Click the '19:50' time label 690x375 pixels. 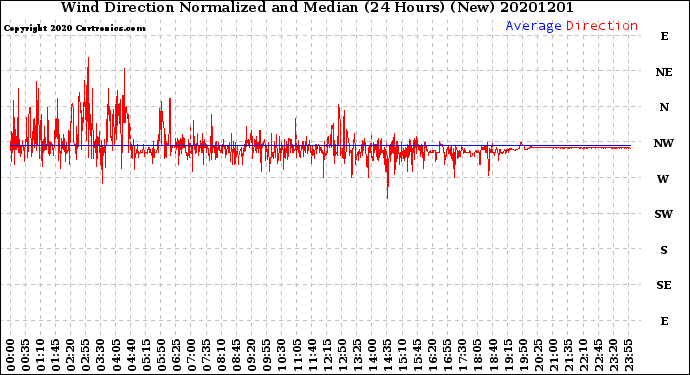coord(523,355)
